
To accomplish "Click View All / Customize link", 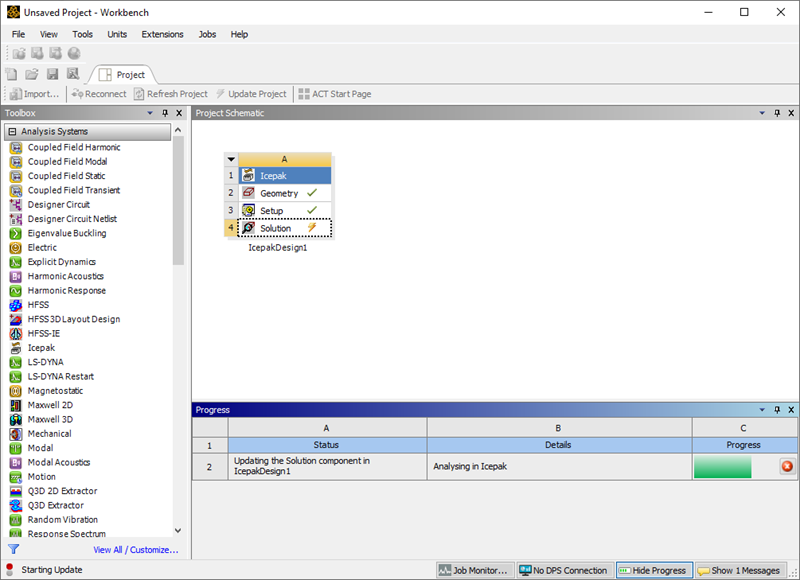I will tap(136, 550).
